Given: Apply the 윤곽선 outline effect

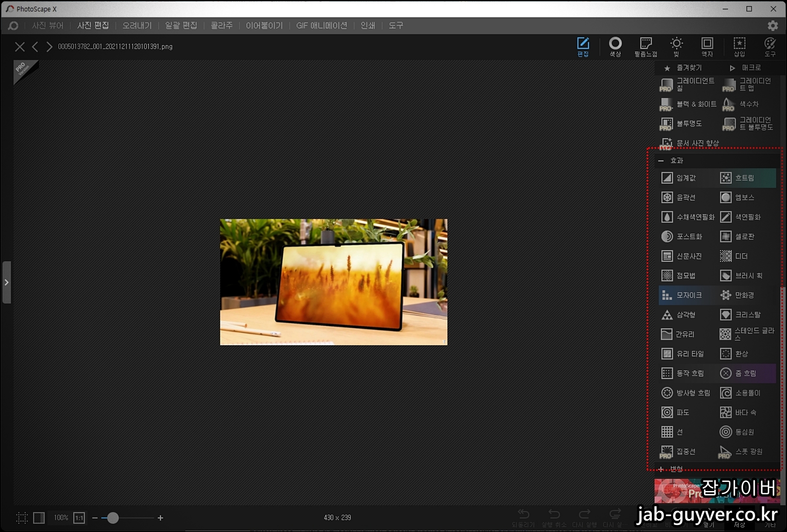Looking at the screenshot, I should (687, 198).
